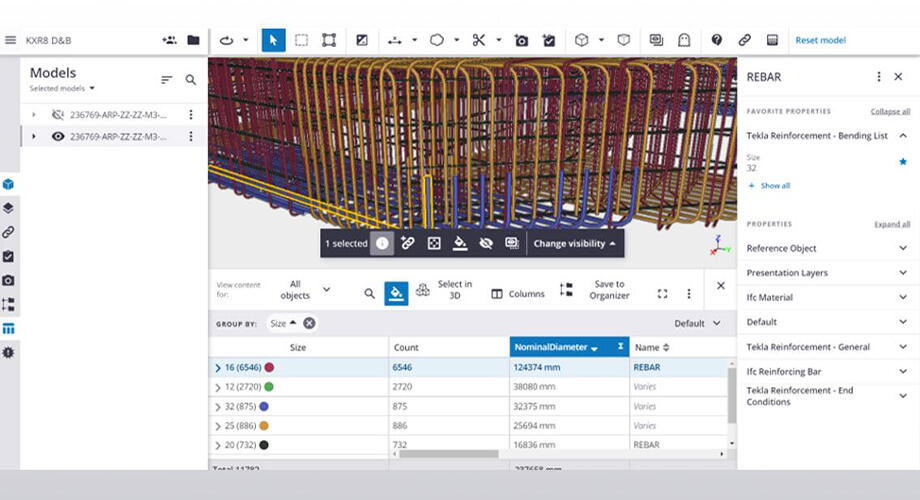Image resolution: width=920 pixels, height=500 pixels.
Task: Click Show all under Size
Action: pos(770,185)
